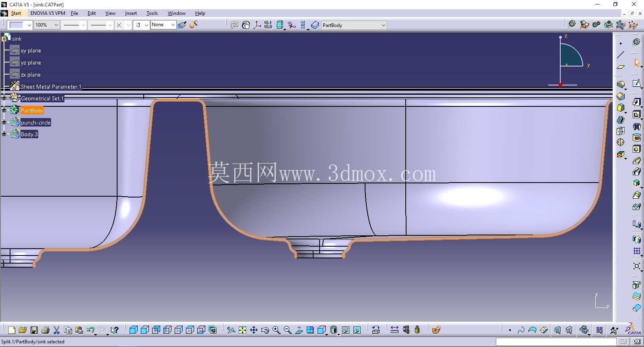Activate the Fly Mode airplane icon
Screen dimensions: 644x347
[x=231, y=330]
